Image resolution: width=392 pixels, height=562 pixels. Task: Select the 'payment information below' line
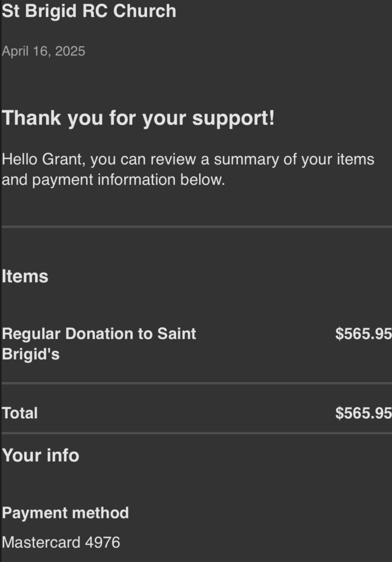coord(113,179)
